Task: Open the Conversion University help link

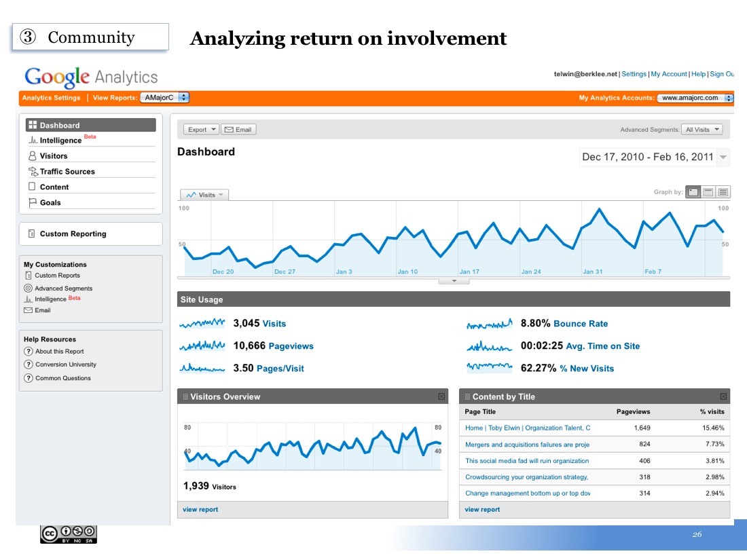Action: 66,365
